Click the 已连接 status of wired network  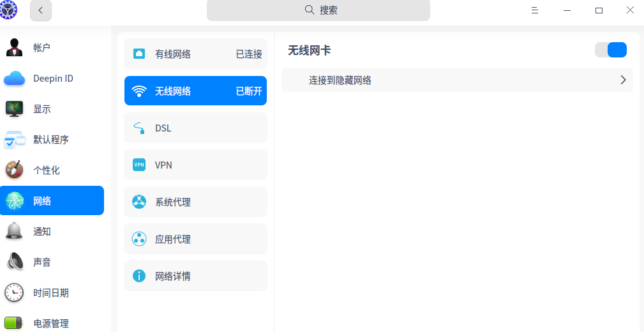point(249,54)
